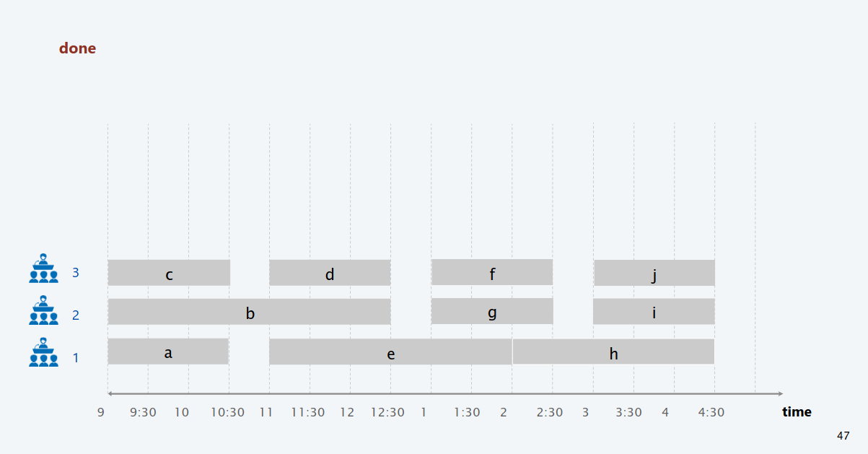
Task: Select lecture block c
Action: 169,273
